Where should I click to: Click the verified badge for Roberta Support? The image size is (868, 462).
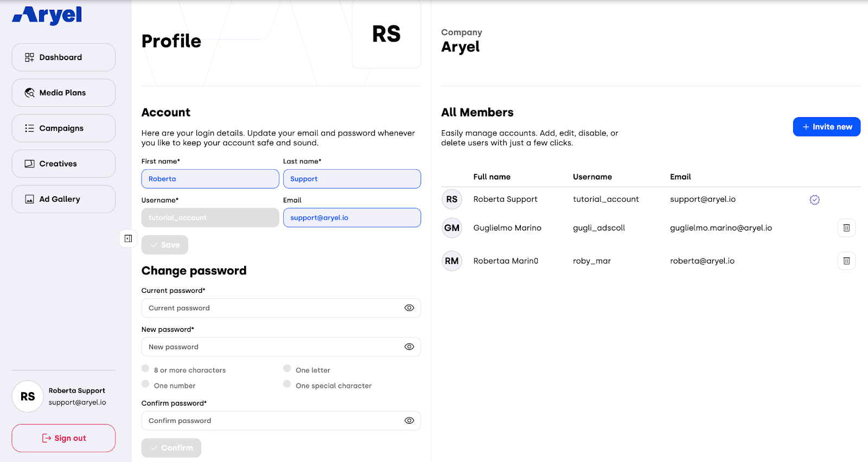815,200
